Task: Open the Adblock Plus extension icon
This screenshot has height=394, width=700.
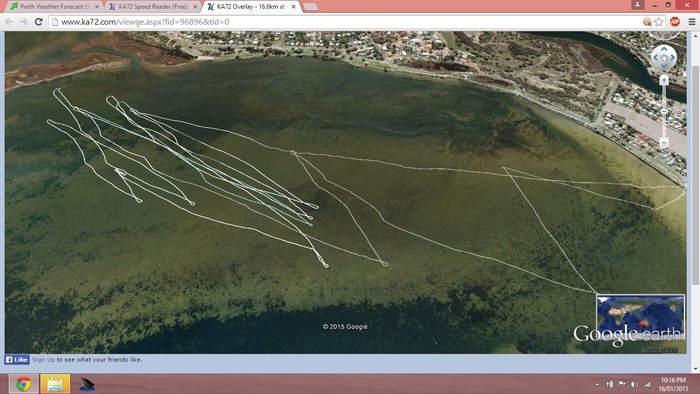Action: pyautogui.click(x=675, y=21)
